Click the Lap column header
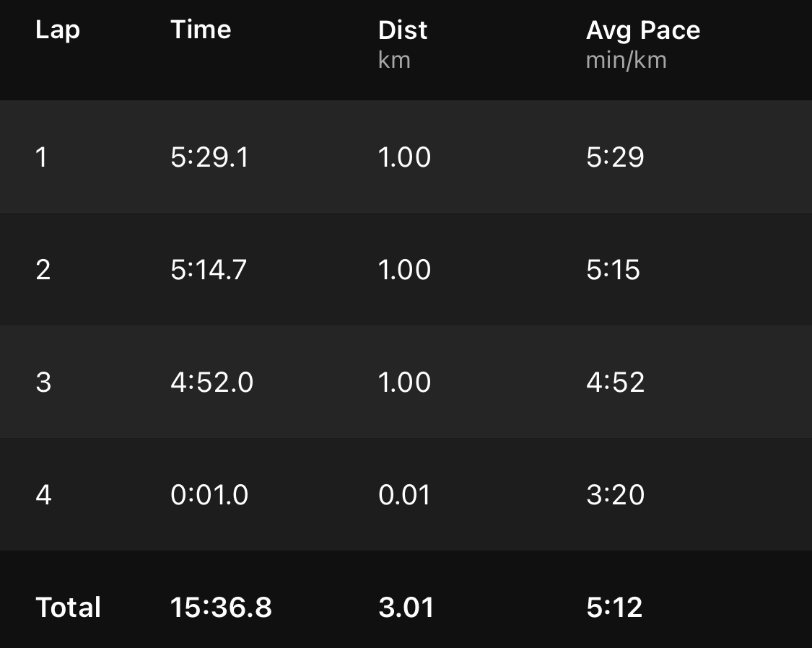 [x=57, y=30]
